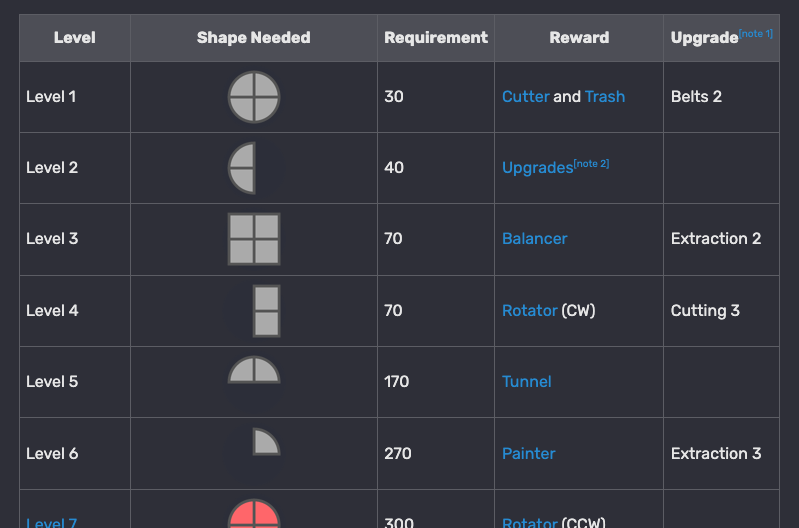Click the Level 1 full circle shape image
The height and width of the screenshot is (528, 799).
[x=254, y=97]
